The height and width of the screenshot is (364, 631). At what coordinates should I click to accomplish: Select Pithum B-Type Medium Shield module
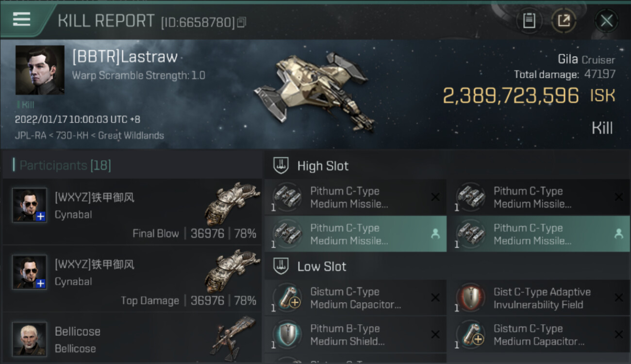[355, 335]
